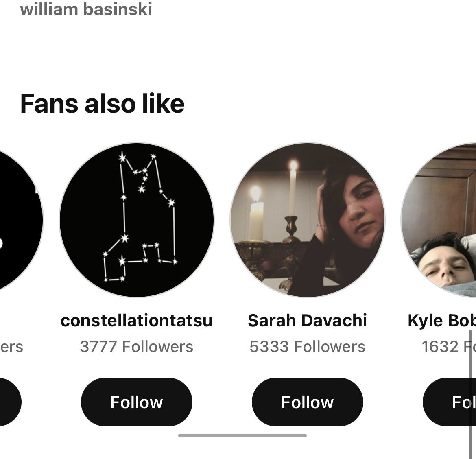Open Sarah Davachi's profile photo
This screenshot has width=476, height=459.
coord(308,220)
